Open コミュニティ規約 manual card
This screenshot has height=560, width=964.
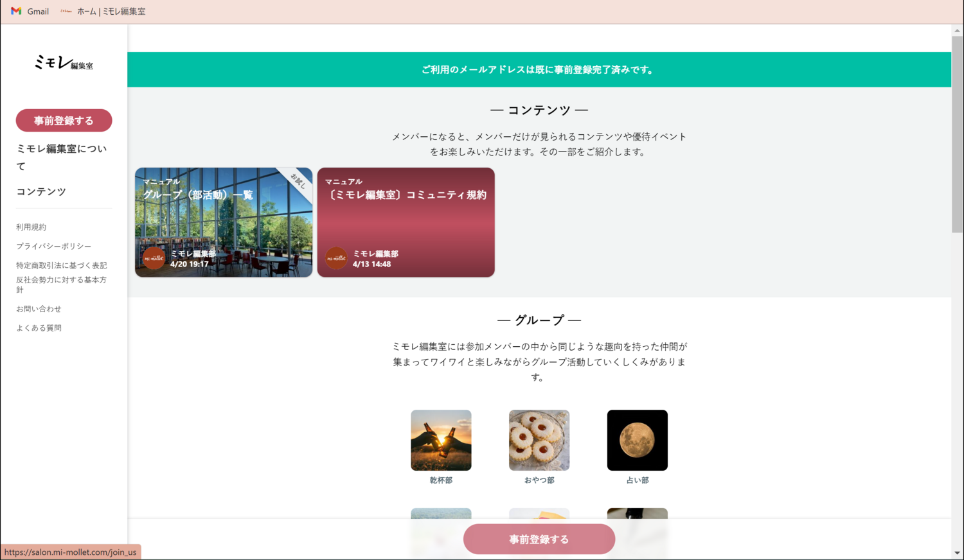tap(406, 222)
